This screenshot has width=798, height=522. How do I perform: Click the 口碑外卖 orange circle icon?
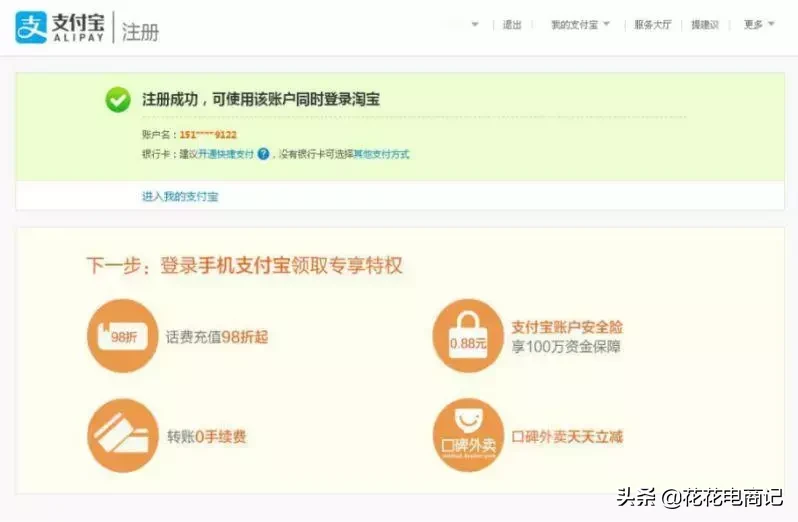[468, 436]
